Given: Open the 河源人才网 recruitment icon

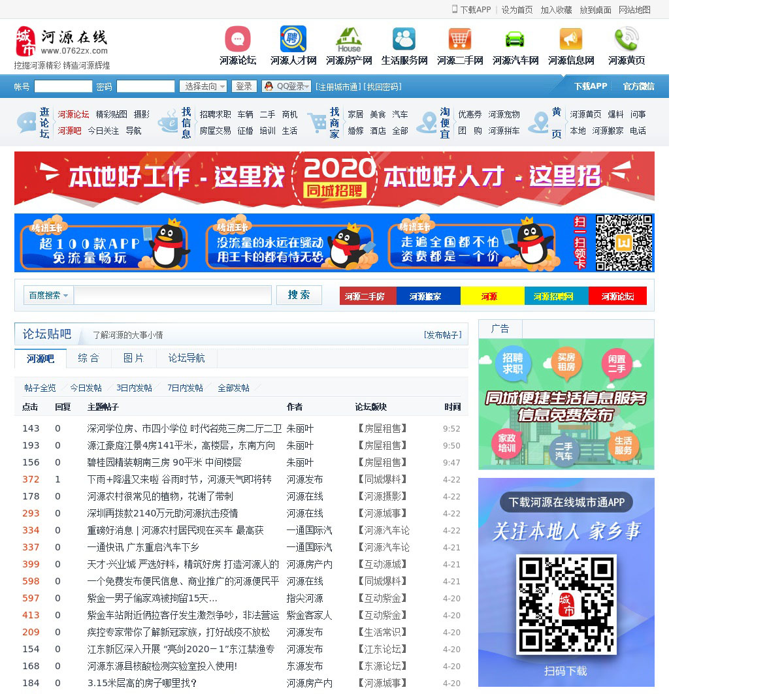Looking at the screenshot, I should pos(293,39).
